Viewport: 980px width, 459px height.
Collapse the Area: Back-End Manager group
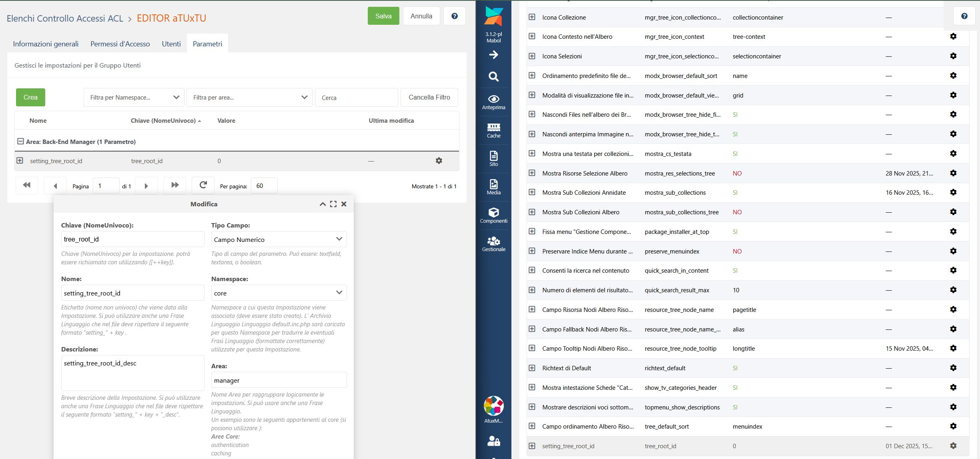(20, 142)
